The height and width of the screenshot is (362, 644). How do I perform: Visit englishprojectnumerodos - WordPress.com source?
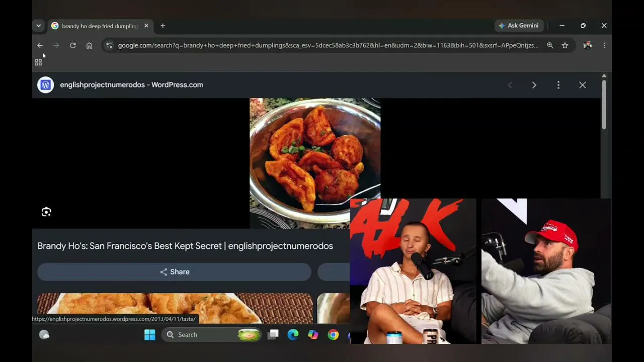coord(131,85)
